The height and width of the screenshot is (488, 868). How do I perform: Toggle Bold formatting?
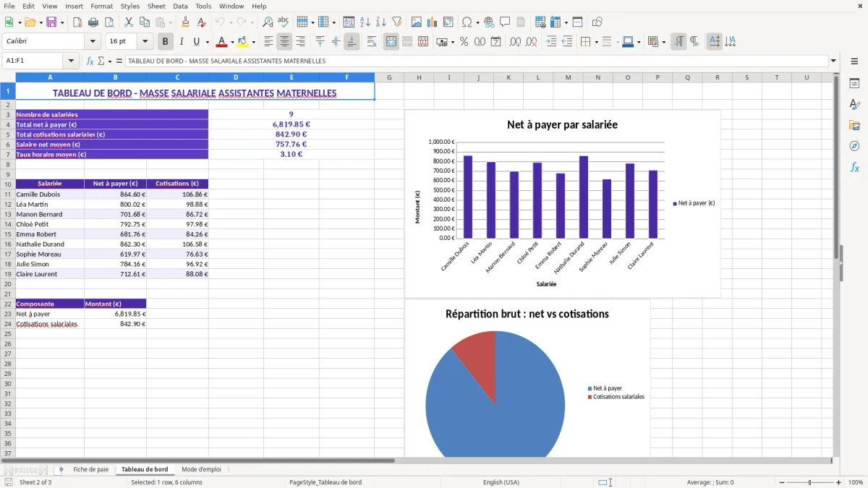(165, 42)
